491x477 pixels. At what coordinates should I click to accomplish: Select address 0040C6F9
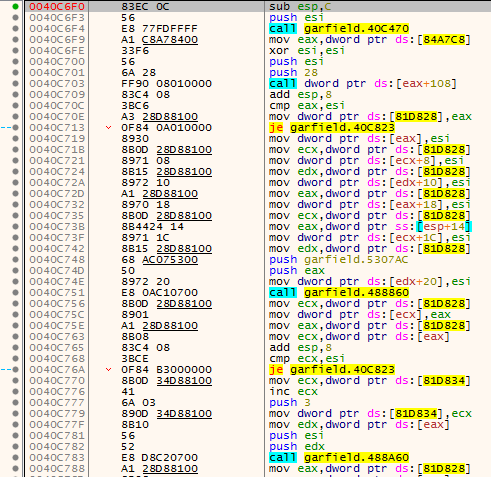point(57,40)
